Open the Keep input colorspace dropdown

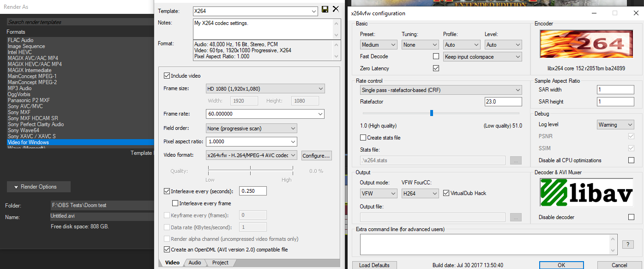coord(482,57)
